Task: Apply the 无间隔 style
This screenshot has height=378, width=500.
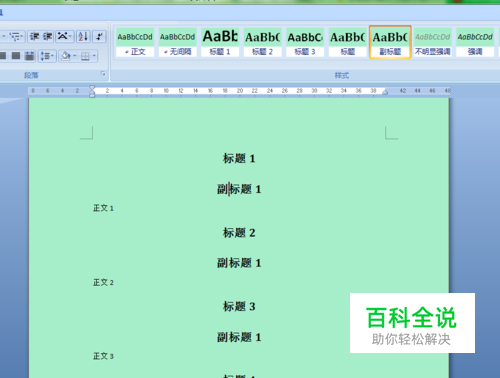Action: pos(177,42)
